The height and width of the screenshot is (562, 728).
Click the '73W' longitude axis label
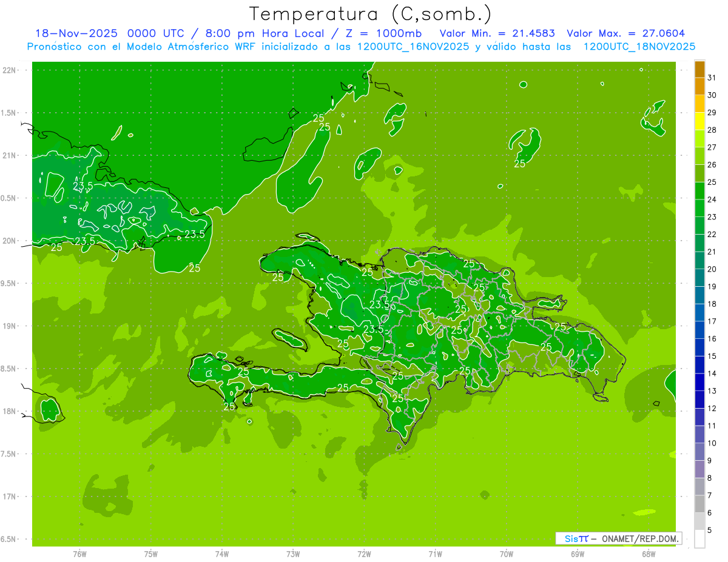[x=293, y=554]
